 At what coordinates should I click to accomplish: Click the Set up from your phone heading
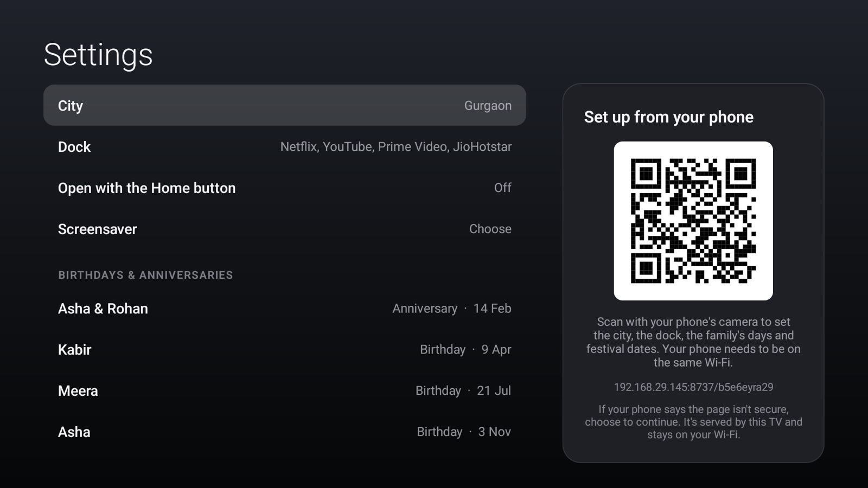click(668, 117)
